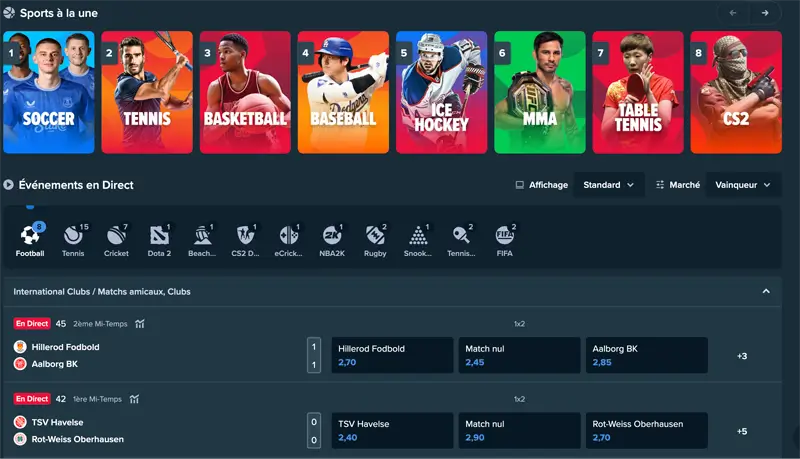Open the Marché Vainqueur dropdown
Viewport: 800px width, 459px height.
tap(742, 185)
